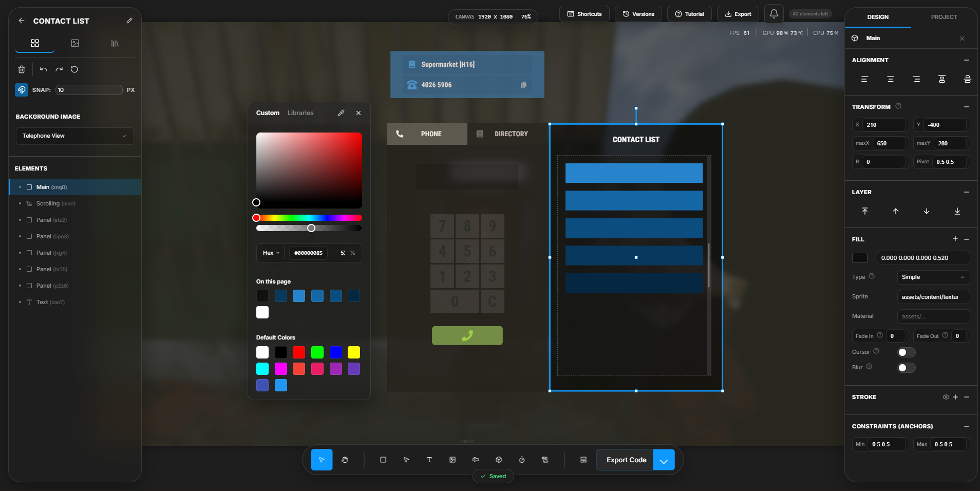Viewport: 980px width, 491px height.
Task: Open the Telephone View background dropdown
Action: pyautogui.click(x=74, y=136)
